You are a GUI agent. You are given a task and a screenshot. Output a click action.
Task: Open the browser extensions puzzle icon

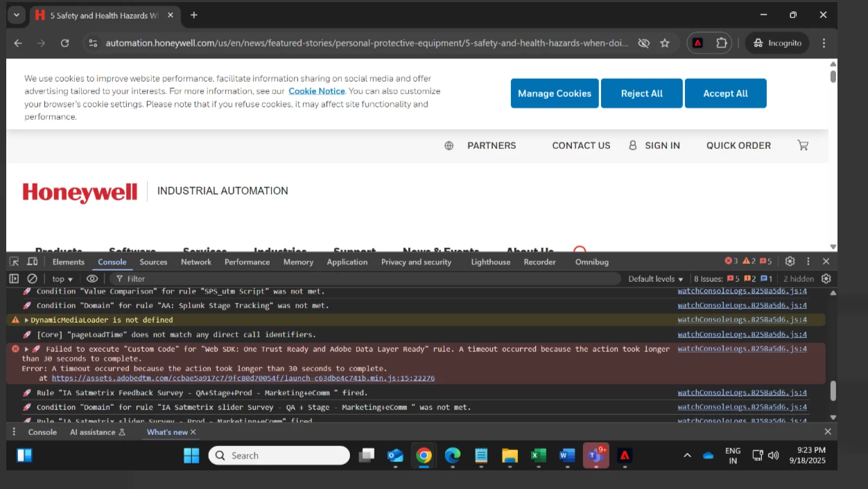pos(721,43)
